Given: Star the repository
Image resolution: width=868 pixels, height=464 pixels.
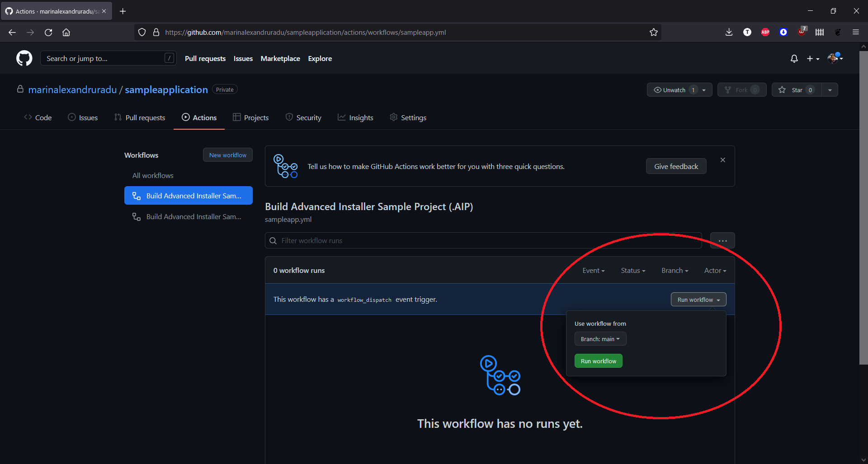Looking at the screenshot, I should (x=797, y=90).
